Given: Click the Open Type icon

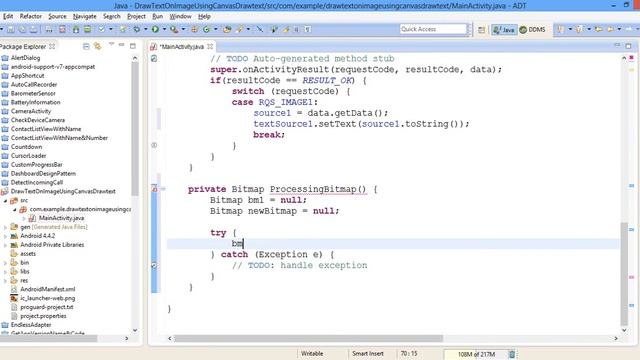Looking at the screenshot, I should pos(227,29).
